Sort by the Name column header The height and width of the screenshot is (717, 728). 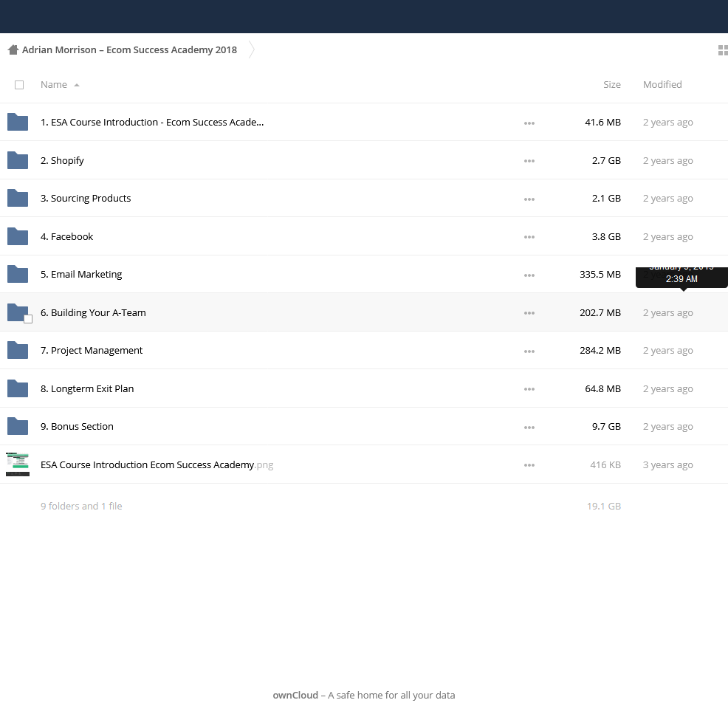click(x=54, y=84)
